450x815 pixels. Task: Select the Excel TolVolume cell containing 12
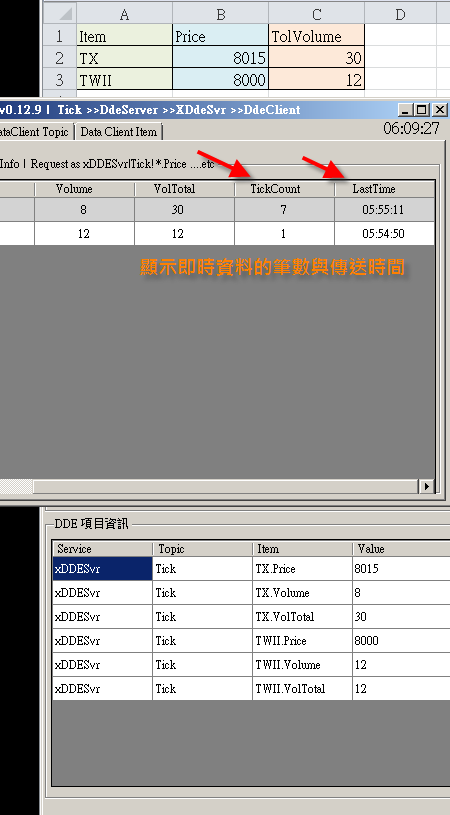[x=316, y=80]
